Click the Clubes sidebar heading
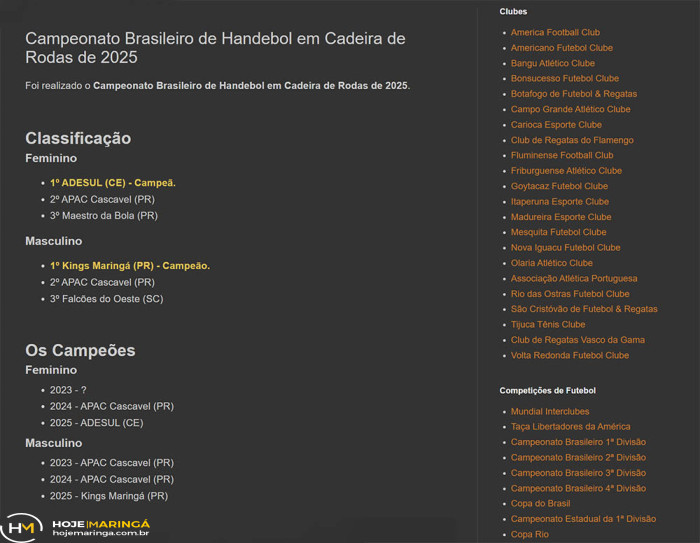This screenshot has width=700, height=543. tap(513, 12)
